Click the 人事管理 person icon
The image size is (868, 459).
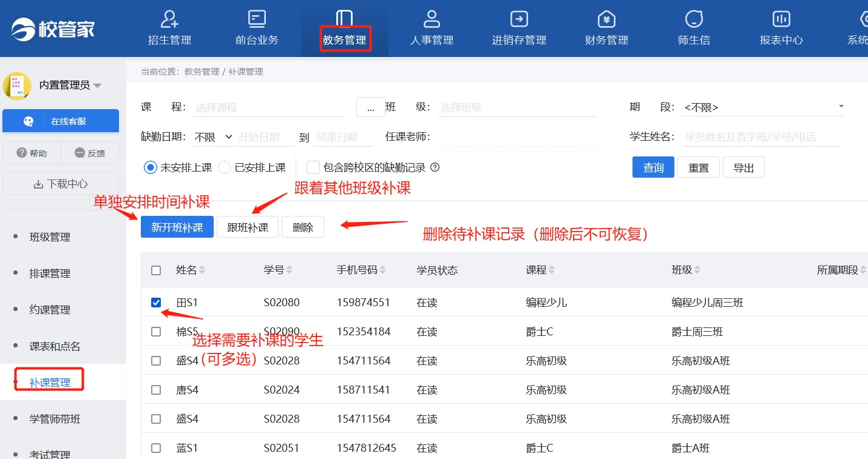[x=432, y=19]
